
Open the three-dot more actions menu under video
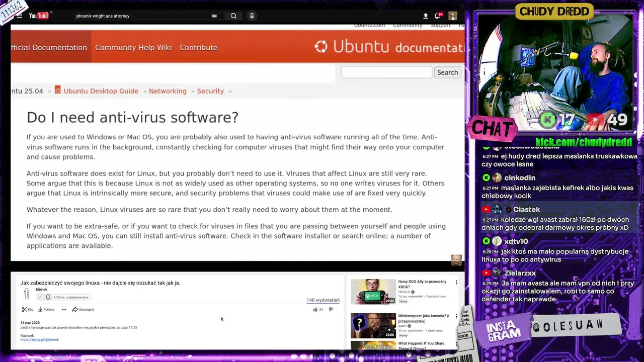(x=64, y=309)
